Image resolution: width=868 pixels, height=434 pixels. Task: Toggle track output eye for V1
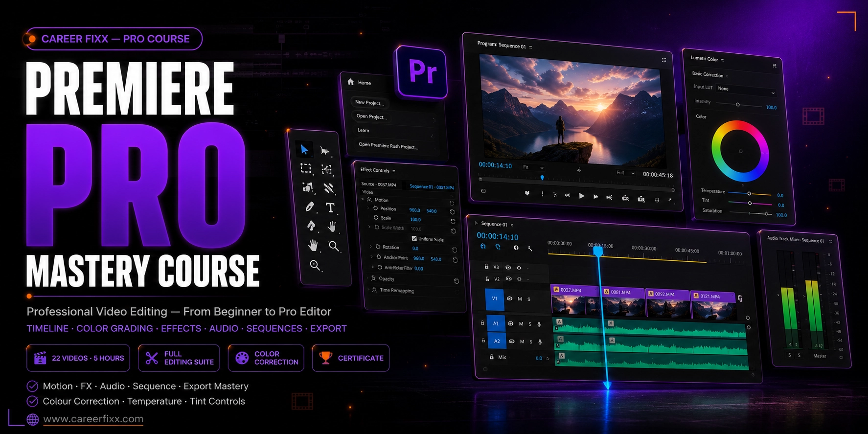510,298
